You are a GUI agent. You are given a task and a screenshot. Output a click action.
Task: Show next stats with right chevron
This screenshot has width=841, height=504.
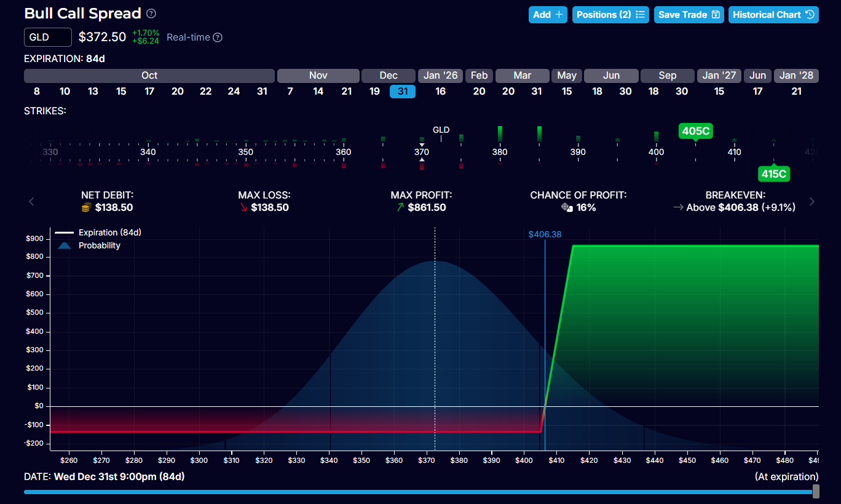(x=812, y=202)
